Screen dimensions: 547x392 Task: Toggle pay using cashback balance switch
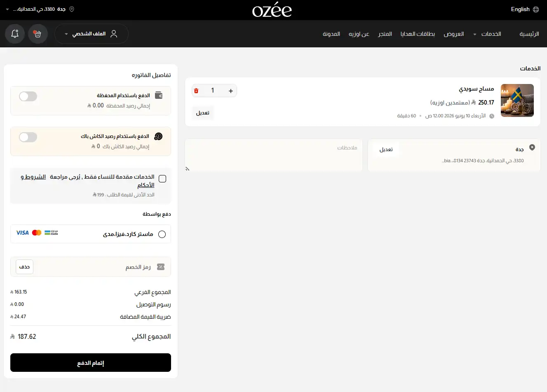pyautogui.click(x=28, y=137)
